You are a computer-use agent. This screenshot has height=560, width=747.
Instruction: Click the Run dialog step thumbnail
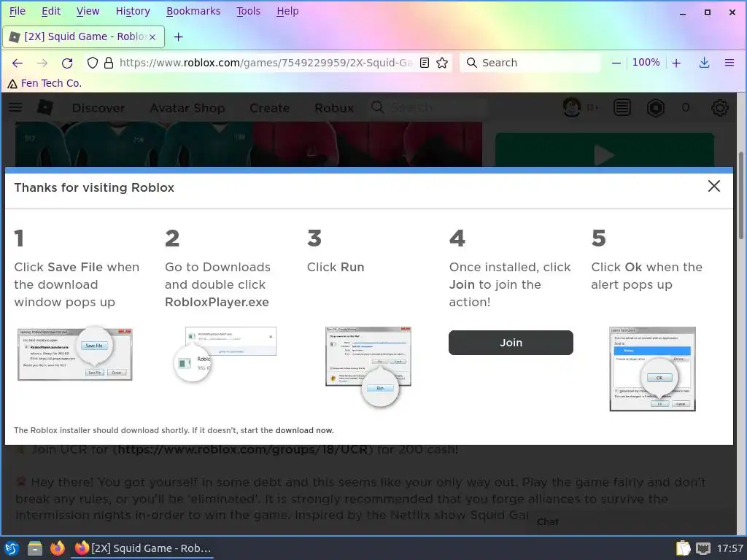368,366
